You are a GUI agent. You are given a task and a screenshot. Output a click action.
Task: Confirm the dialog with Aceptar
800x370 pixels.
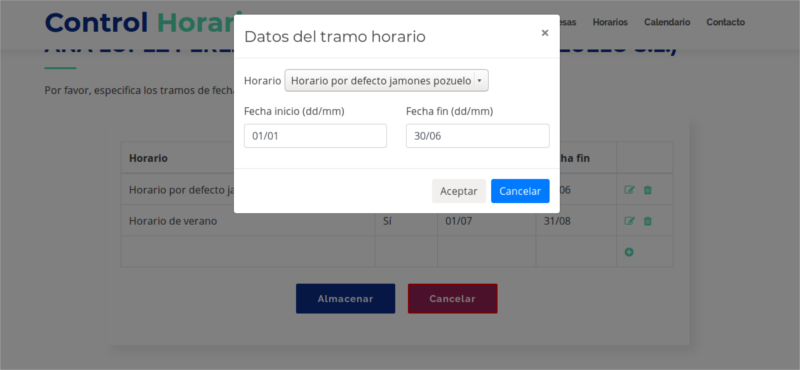(459, 191)
